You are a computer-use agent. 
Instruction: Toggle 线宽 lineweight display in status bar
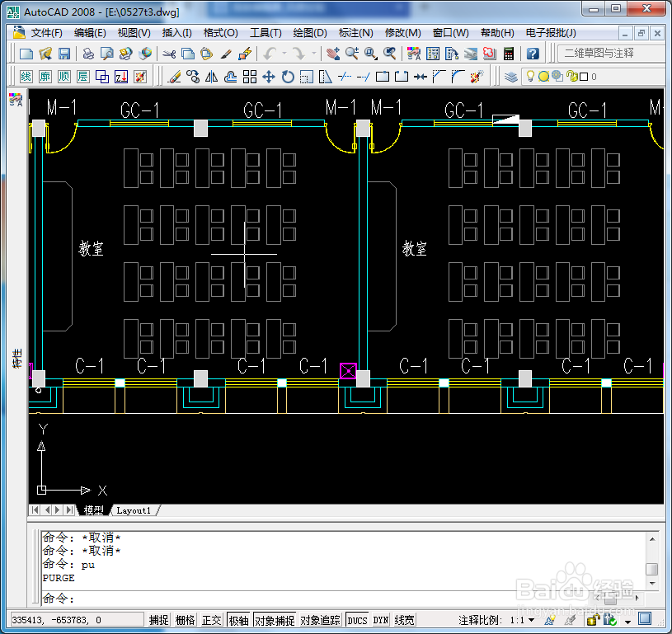click(405, 620)
